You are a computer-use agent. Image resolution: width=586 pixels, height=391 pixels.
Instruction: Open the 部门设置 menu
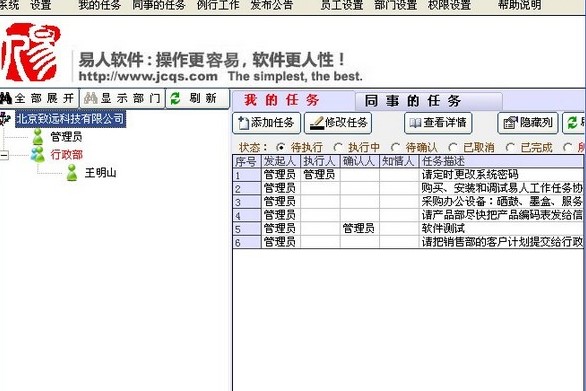coord(396,5)
